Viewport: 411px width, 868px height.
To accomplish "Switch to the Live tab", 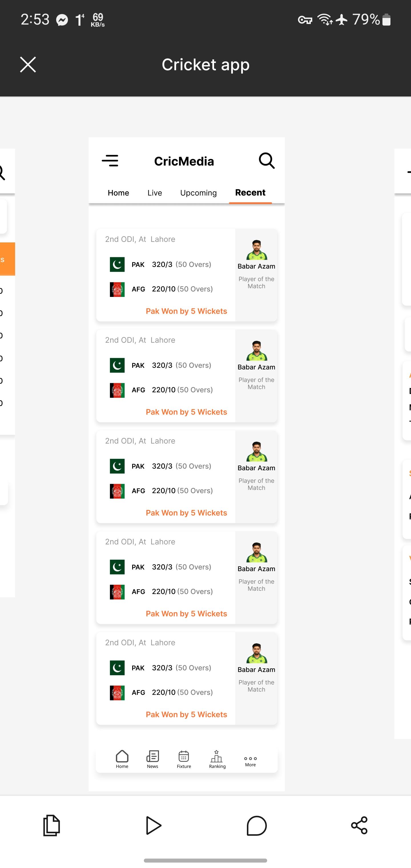I will (x=155, y=193).
